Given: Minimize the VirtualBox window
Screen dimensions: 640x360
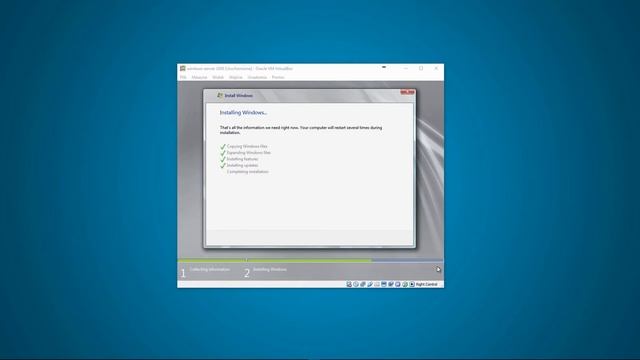Looking at the screenshot, I should coord(406,68).
